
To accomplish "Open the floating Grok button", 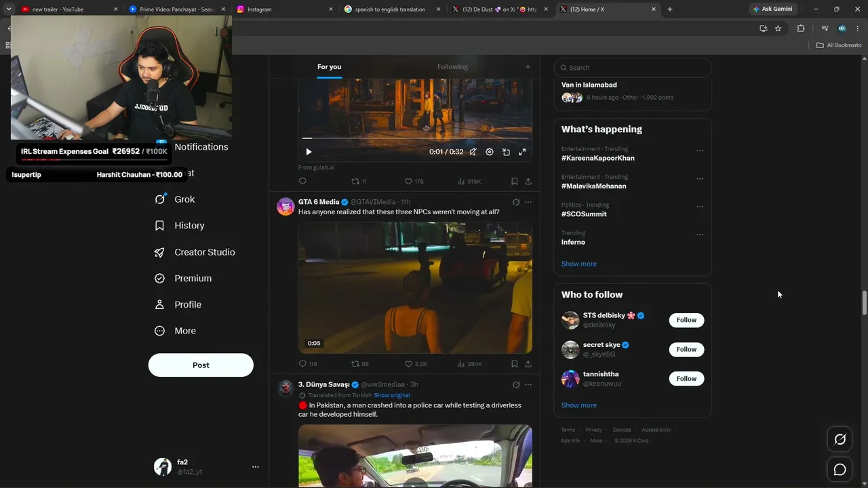I will [840, 439].
